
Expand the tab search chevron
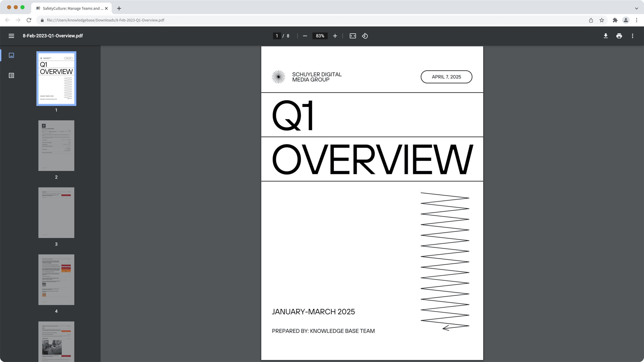coord(636,8)
